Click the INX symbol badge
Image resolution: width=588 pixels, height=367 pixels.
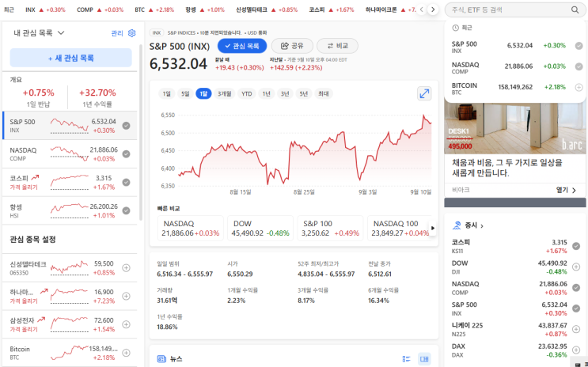tap(157, 32)
